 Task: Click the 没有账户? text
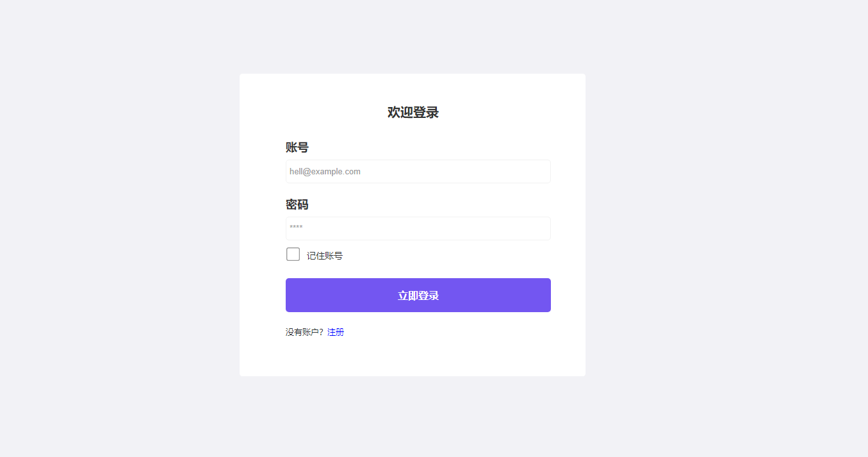click(305, 332)
